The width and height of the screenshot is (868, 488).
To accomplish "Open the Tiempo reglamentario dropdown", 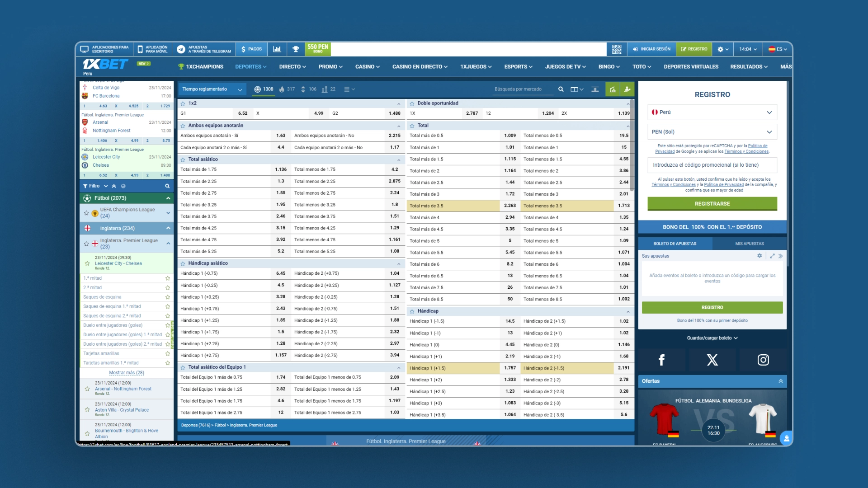I will coord(212,89).
